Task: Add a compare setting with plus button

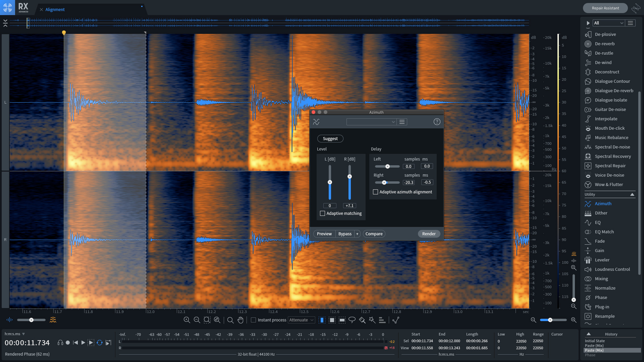Action: pos(357,234)
